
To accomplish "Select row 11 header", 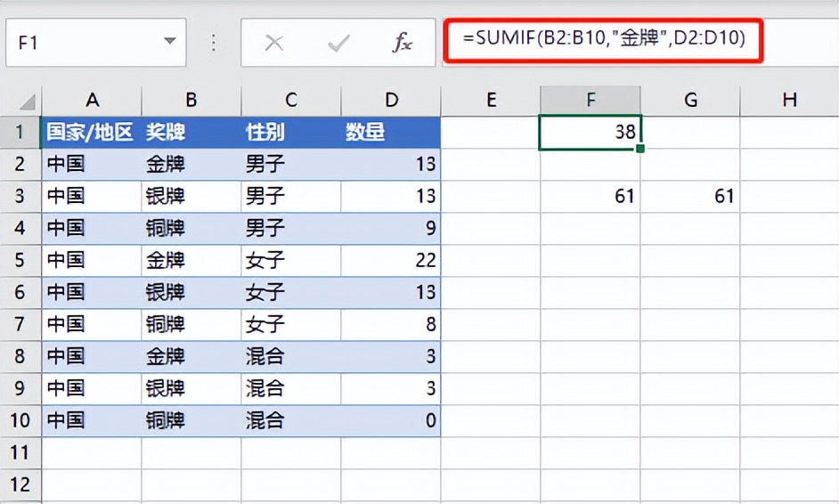I will coord(20,453).
